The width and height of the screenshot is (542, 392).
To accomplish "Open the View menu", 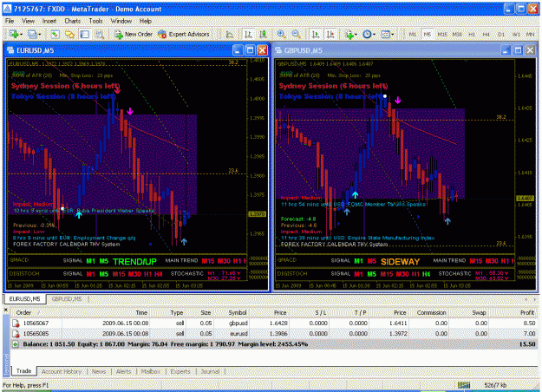I will [x=28, y=21].
